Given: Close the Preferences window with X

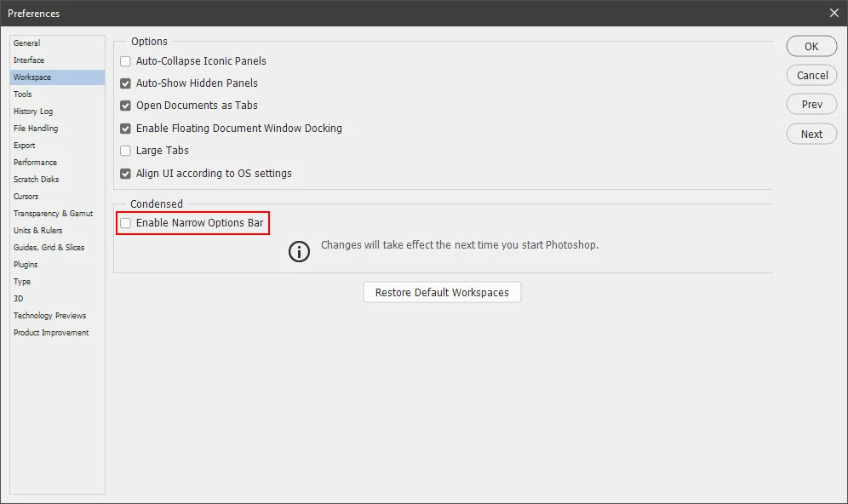Looking at the screenshot, I should 834,13.
